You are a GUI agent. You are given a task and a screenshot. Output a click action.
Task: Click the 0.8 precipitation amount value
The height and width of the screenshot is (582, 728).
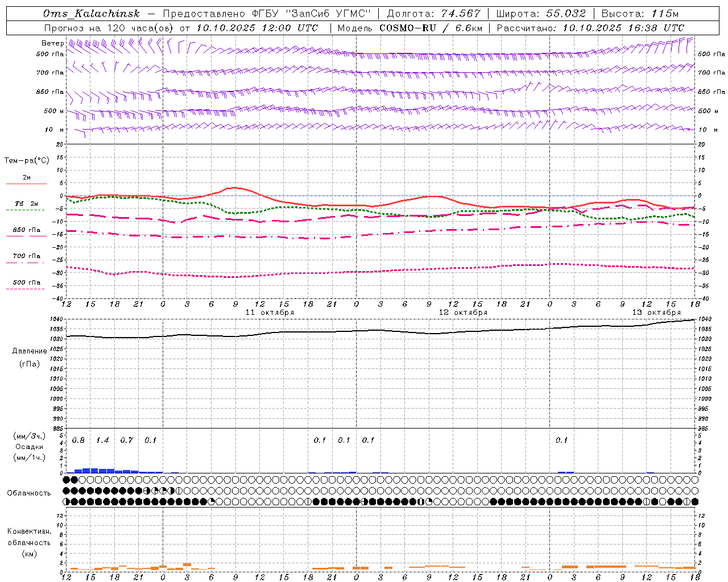pyautogui.click(x=78, y=440)
